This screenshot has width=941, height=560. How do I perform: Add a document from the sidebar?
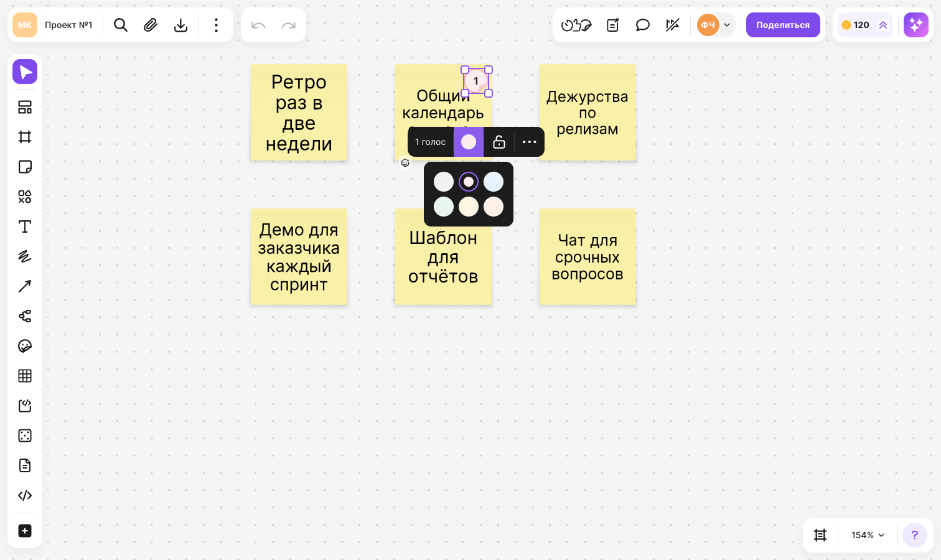pyautogui.click(x=25, y=465)
